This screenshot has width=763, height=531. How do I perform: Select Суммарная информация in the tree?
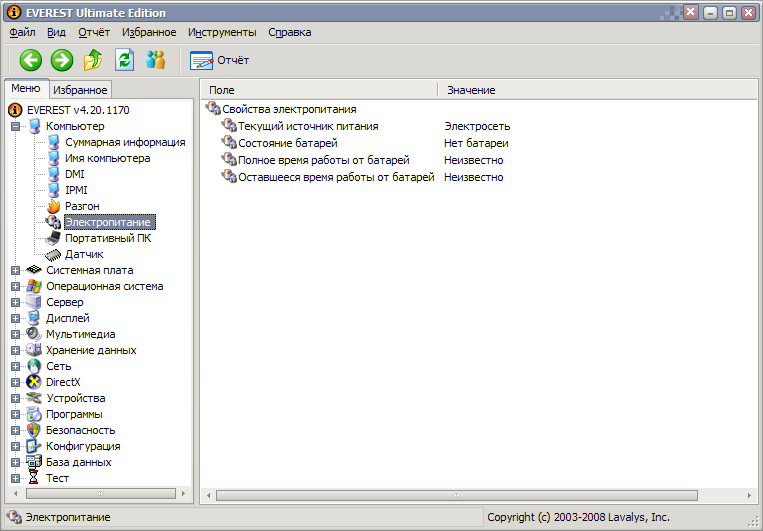point(125,142)
